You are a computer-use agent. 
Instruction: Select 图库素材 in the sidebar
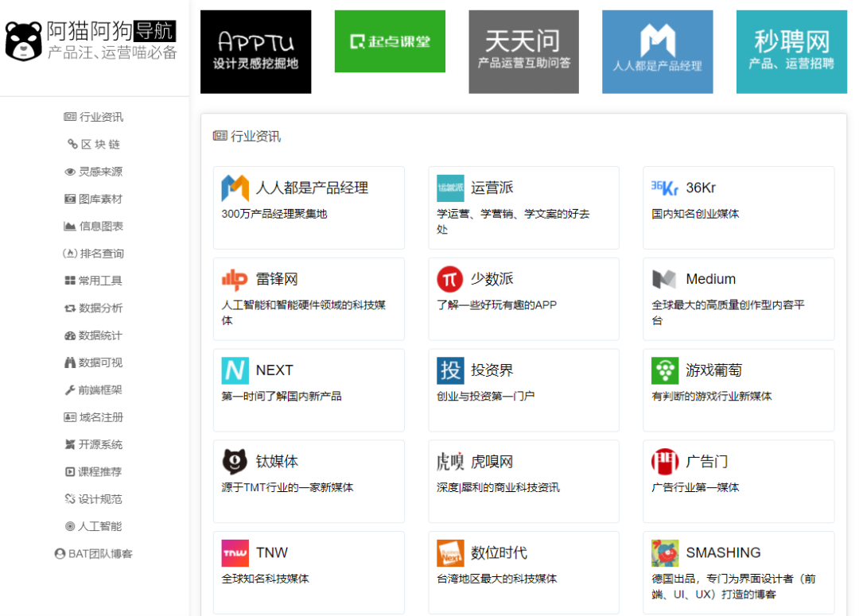click(94, 199)
